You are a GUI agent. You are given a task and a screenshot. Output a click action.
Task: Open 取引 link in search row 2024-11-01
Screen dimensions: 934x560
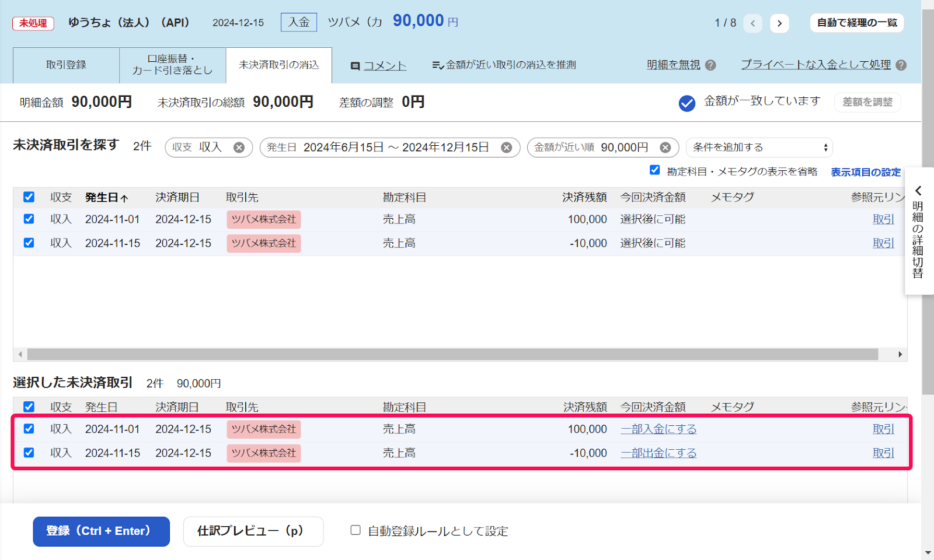[x=883, y=219]
